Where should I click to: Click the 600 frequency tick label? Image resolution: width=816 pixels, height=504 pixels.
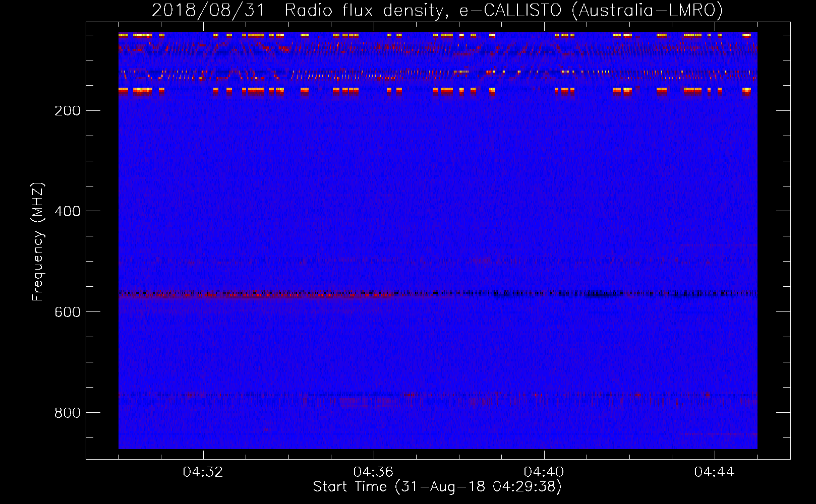coord(68,312)
